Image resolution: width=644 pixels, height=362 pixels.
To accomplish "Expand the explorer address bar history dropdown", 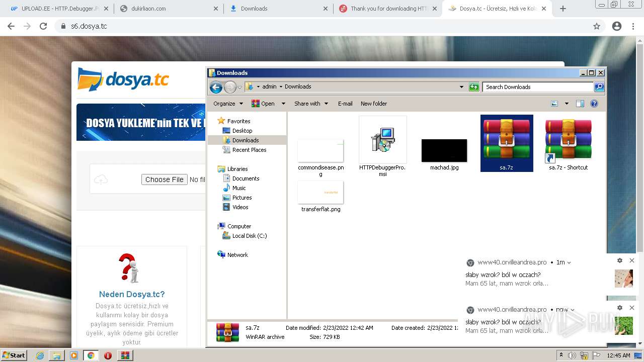I will (x=461, y=87).
